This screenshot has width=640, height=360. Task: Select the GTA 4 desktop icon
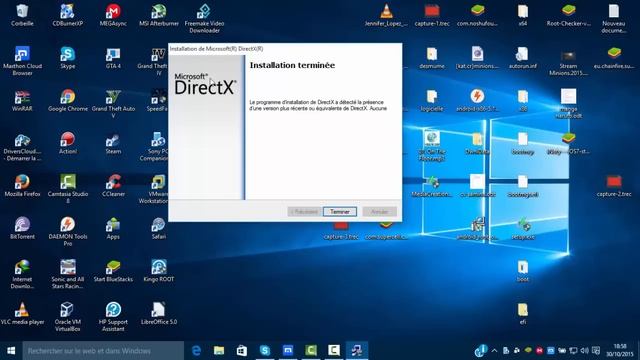(113, 58)
